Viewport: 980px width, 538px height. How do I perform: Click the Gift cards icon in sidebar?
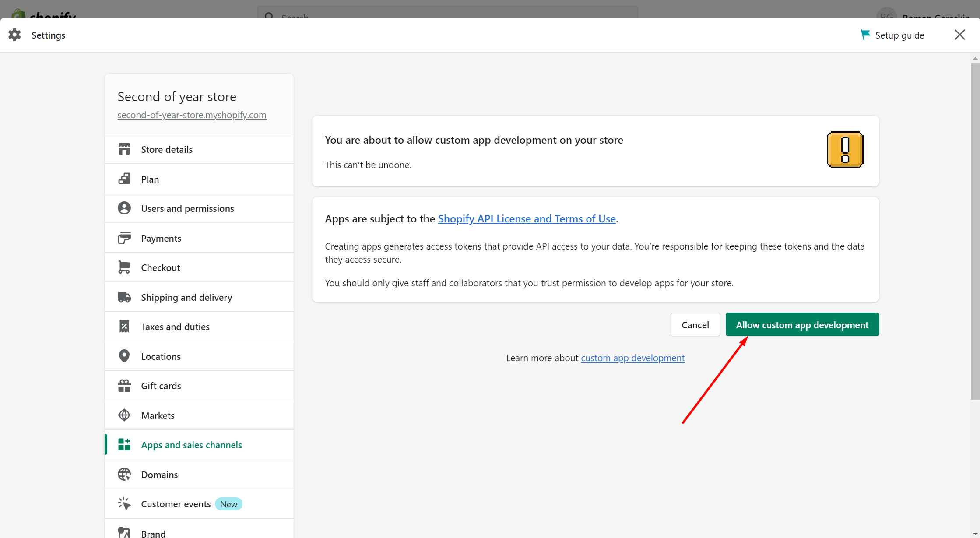(124, 386)
